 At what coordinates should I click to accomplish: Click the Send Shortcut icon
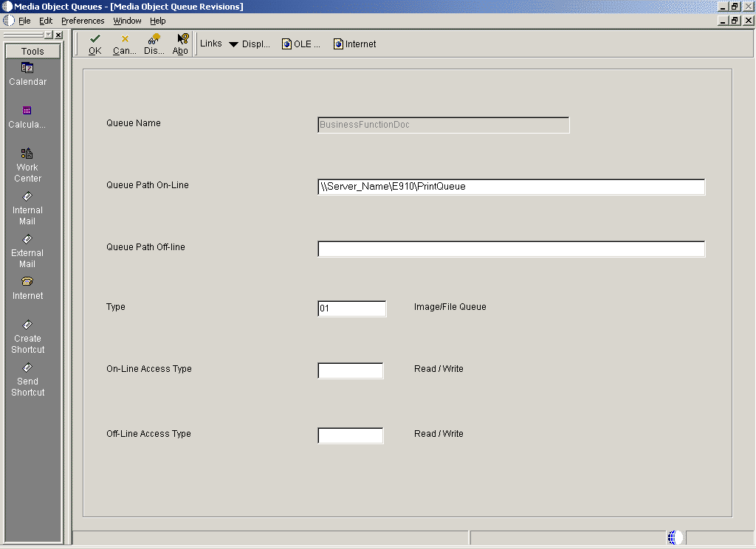coord(27,367)
